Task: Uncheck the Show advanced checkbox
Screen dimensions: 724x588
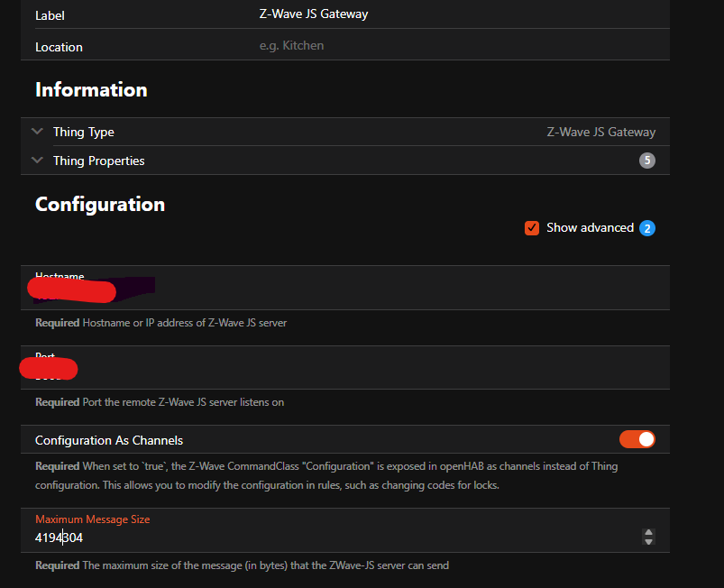Action: coord(531,228)
